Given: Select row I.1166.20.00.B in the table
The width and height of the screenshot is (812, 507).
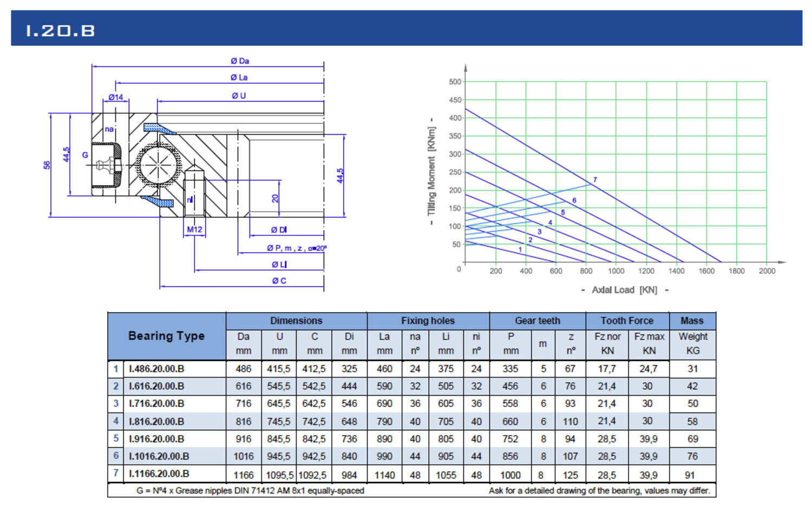Looking at the screenshot, I should click(159, 474).
